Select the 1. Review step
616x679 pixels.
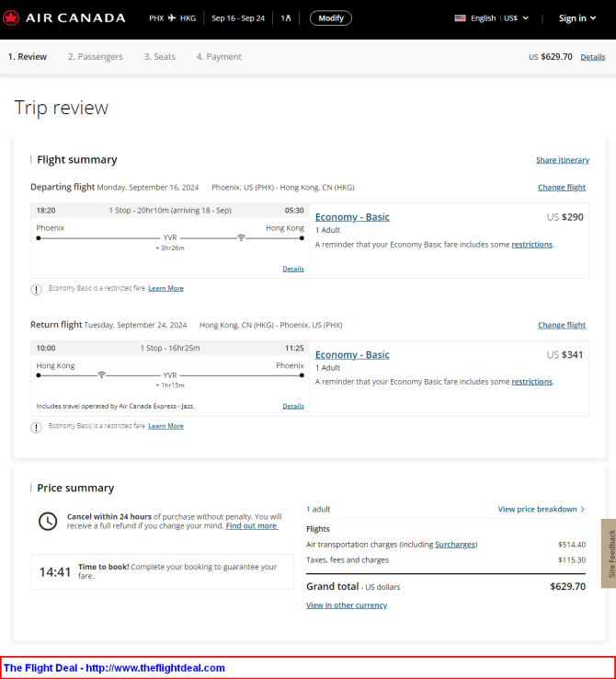click(x=28, y=57)
